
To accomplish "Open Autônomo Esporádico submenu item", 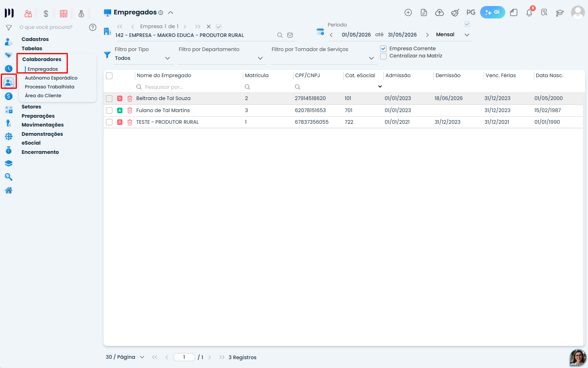I will click(51, 78).
